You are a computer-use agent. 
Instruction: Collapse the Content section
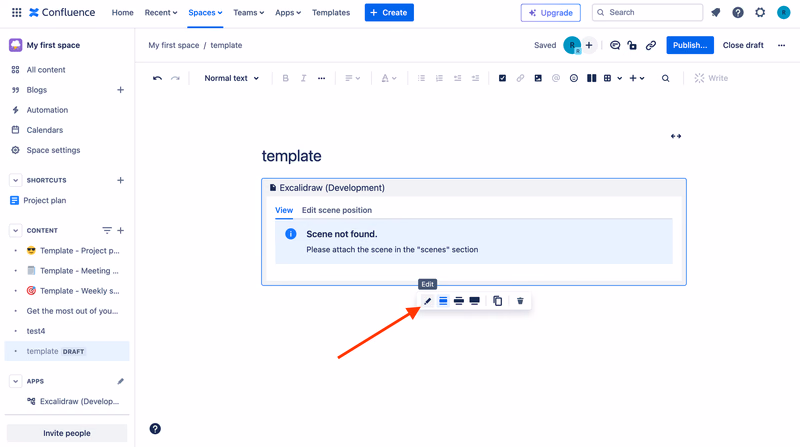coord(15,231)
